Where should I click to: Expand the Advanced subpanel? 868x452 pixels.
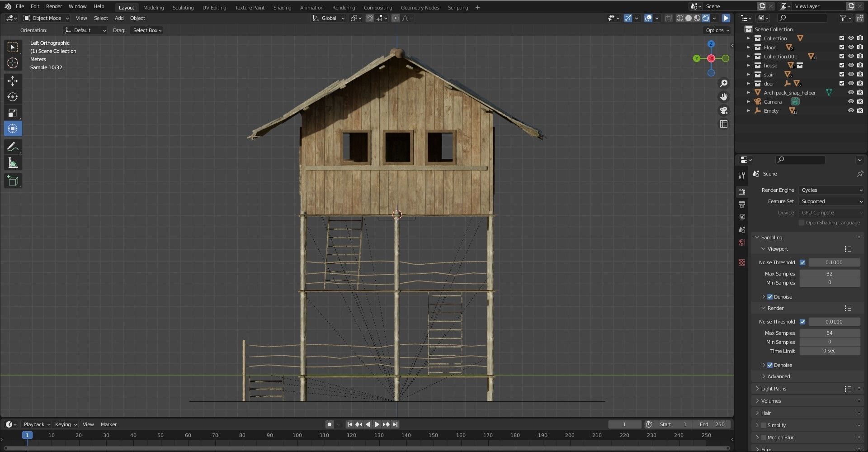pyautogui.click(x=778, y=376)
